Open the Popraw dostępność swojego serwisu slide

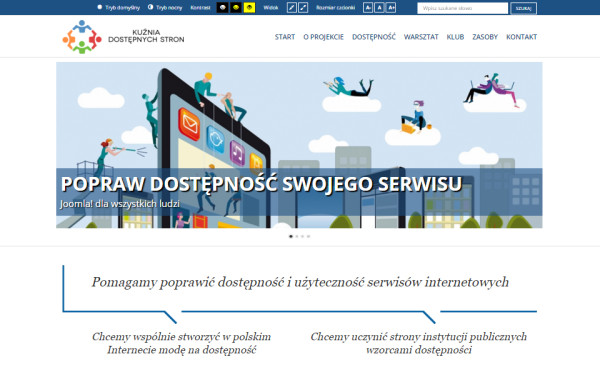click(x=261, y=184)
